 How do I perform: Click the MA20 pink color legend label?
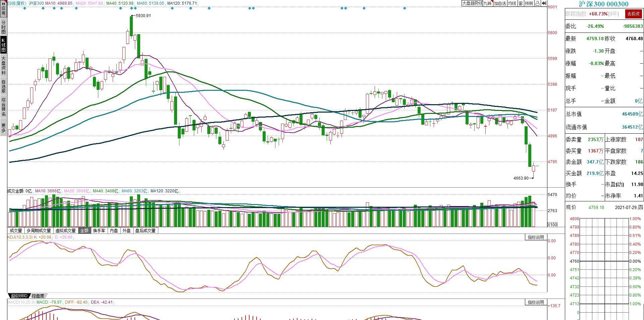[89, 3]
